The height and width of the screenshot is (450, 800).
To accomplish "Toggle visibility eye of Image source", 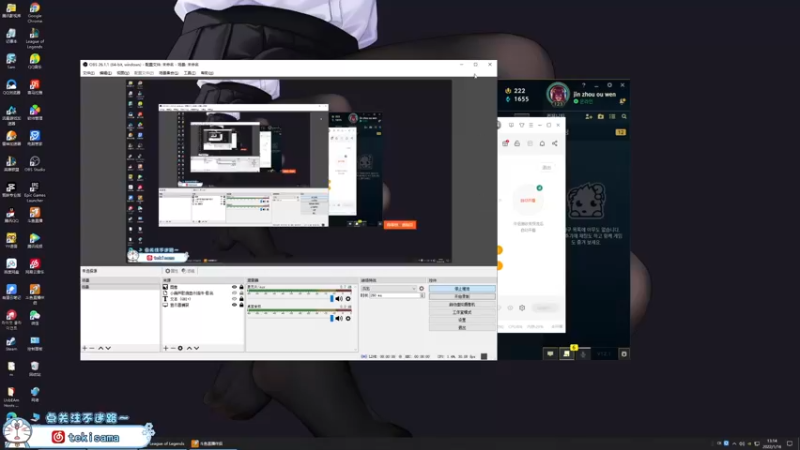I will (x=234, y=287).
